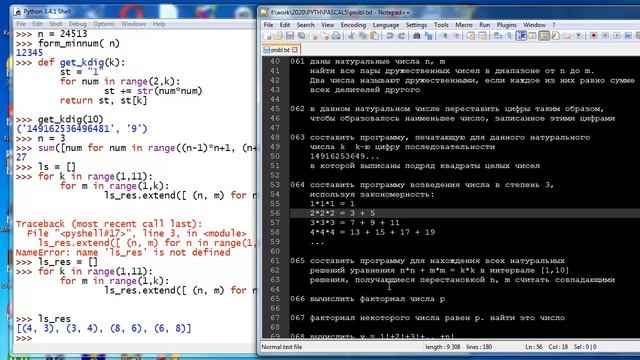Image resolution: width=640 pixels, height=360 pixels.
Task: Close the probl.txt tab via its X
Action: tap(295, 50)
